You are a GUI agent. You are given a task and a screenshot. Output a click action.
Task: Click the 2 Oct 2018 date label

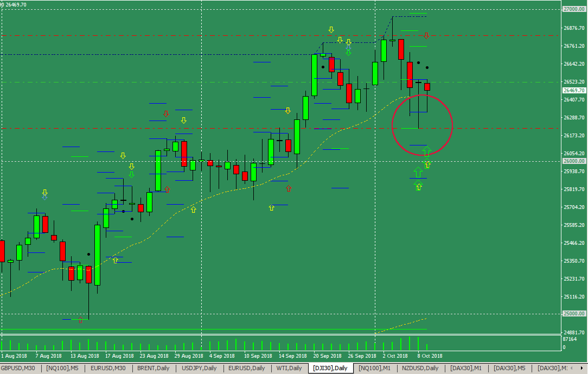(395, 356)
